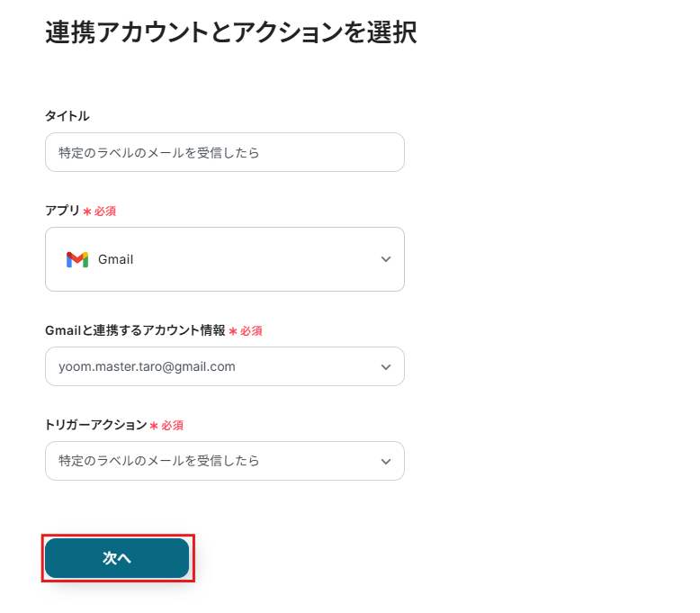Click the chevron in the トリガーアクション dropdown
Viewport: 700px width, 613px height.
tap(386, 461)
